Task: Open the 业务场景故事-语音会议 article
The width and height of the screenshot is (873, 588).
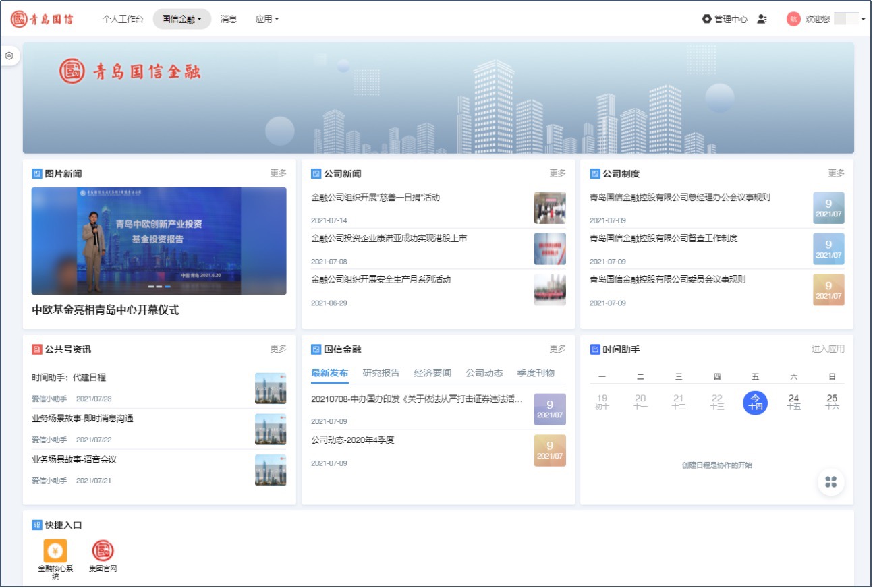Action: pyautogui.click(x=74, y=459)
